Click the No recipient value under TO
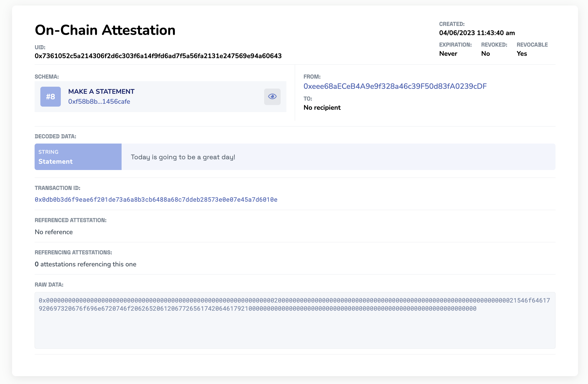Screen dimensions: 588x384 [322, 107]
